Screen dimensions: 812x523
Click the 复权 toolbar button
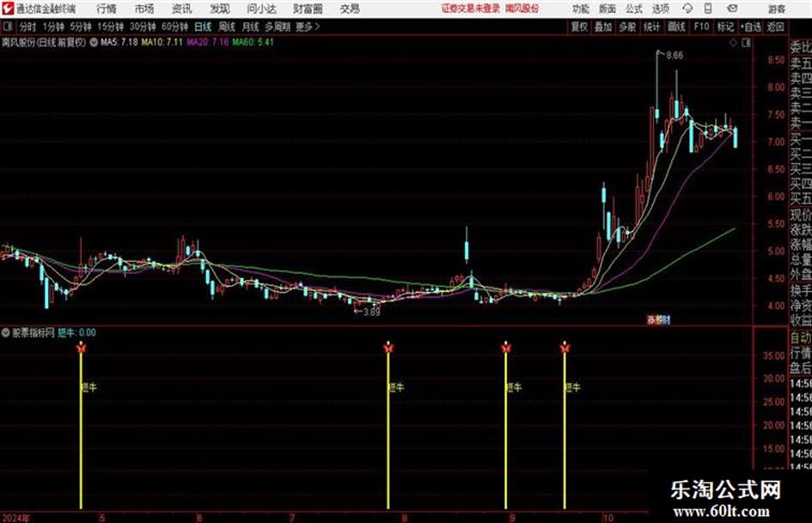click(x=579, y=27)
